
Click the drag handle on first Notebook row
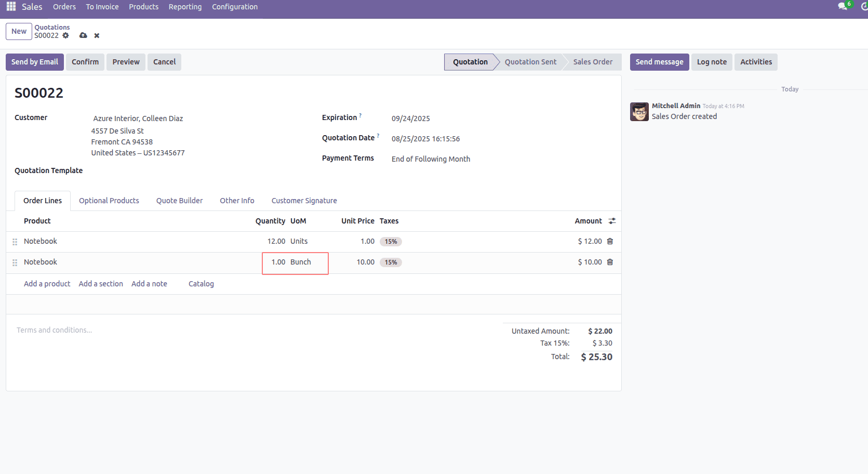click(15, 241)
